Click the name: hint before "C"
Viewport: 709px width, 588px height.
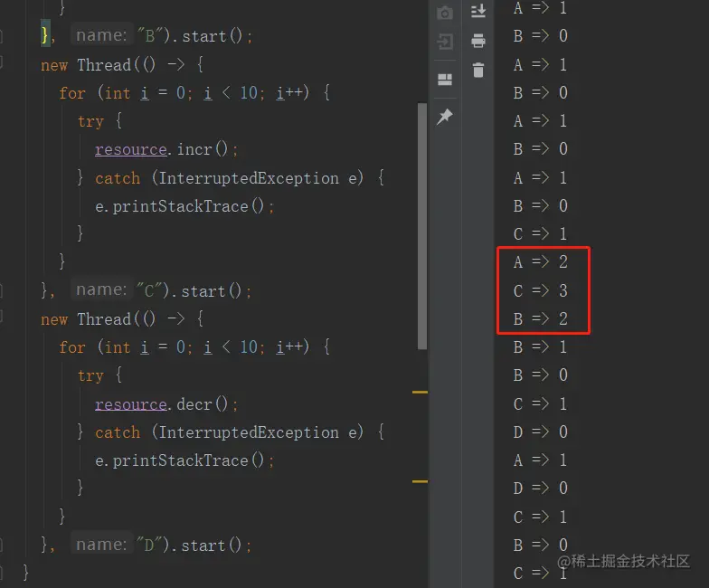pos(101,289)
